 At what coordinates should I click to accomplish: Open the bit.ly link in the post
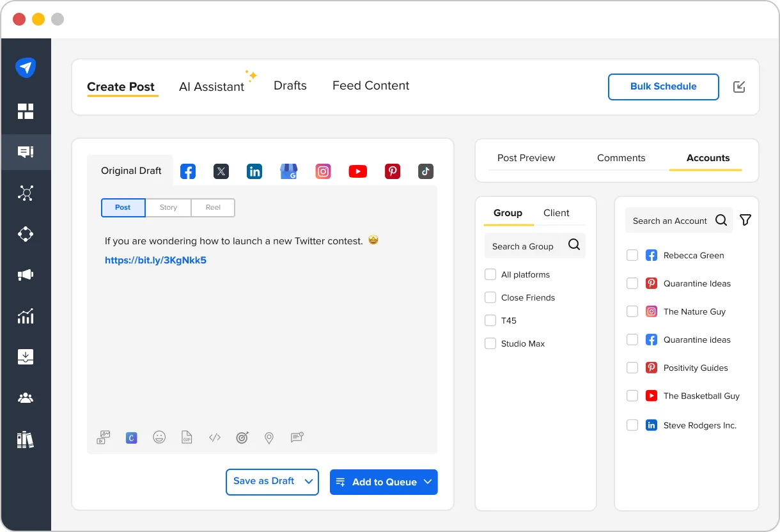[x=155, y=260]
